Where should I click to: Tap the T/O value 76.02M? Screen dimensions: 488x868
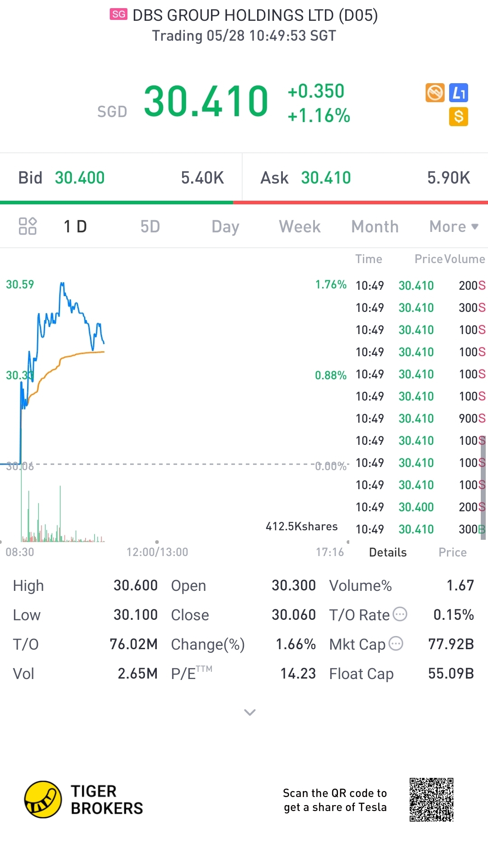pos(134,644)
